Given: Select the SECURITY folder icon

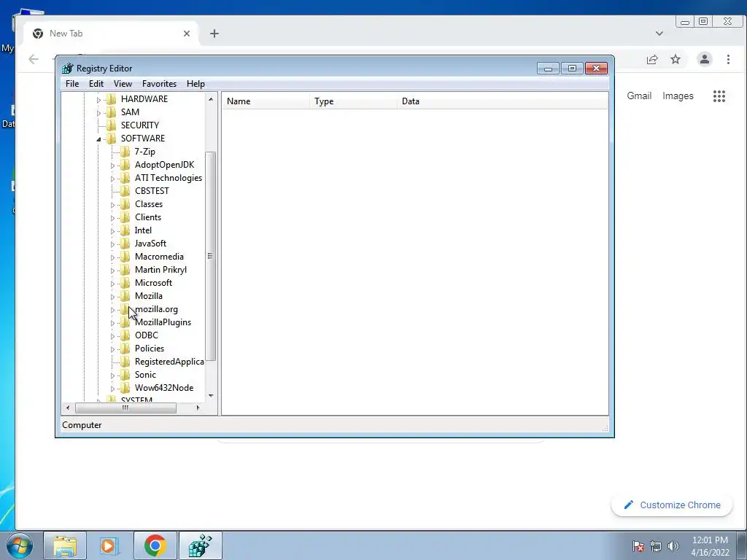Looking at the screenshot, I should 111,125.
